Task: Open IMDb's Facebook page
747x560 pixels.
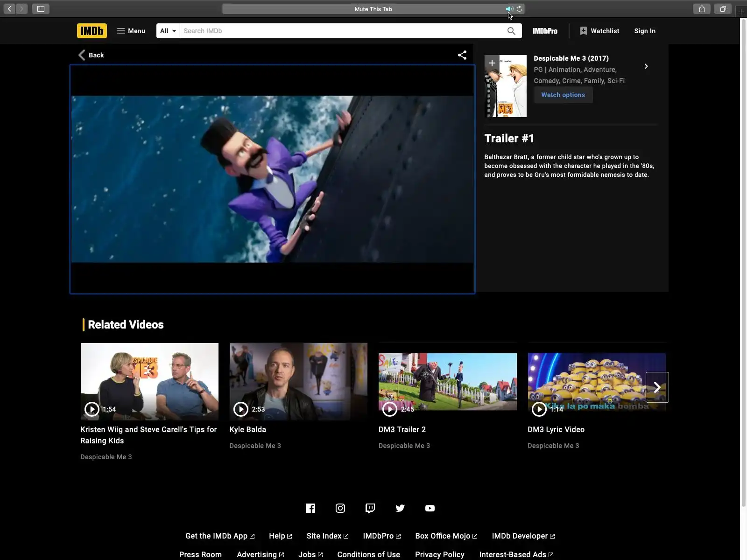Action: coord(310,508)
